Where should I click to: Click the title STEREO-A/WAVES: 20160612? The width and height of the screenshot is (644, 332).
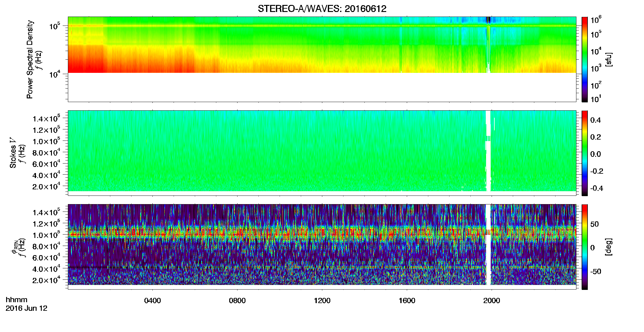click(x=322, y=9)
